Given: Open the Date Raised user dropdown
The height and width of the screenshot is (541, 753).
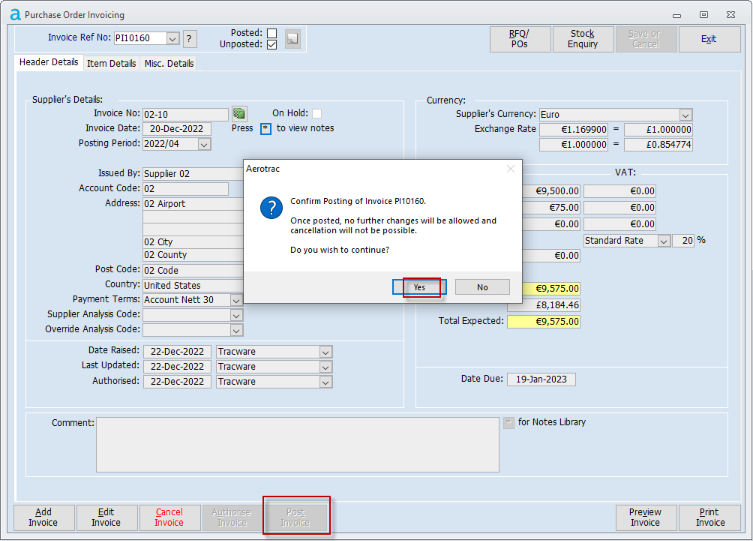Looking at the screenshot, I should (x=325, y=352).
